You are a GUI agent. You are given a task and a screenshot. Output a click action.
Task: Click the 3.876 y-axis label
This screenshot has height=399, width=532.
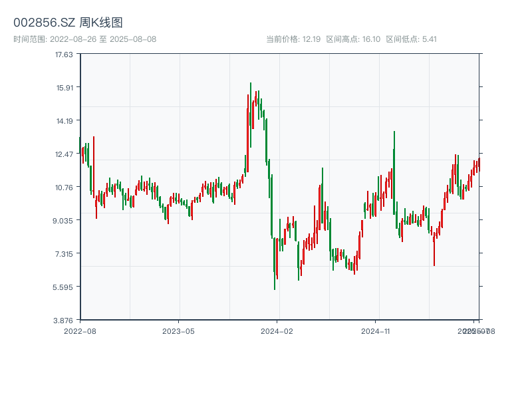pyautogui.click(x=65, y=321)
